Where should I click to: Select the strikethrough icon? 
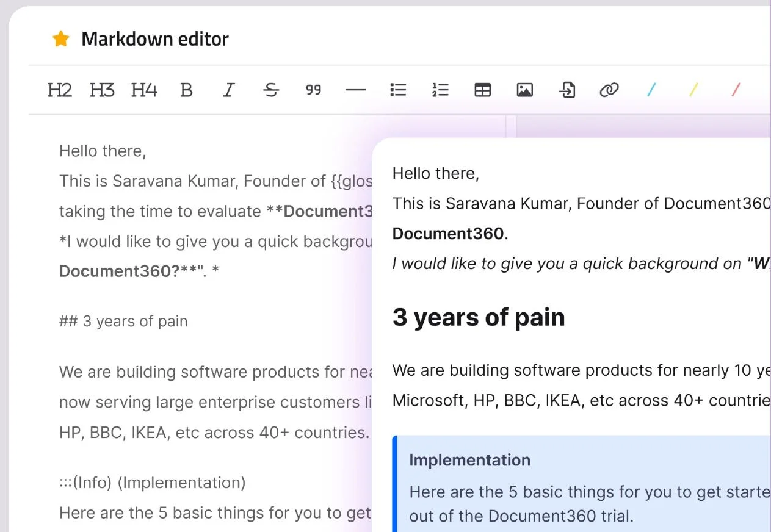coord(270,90)
